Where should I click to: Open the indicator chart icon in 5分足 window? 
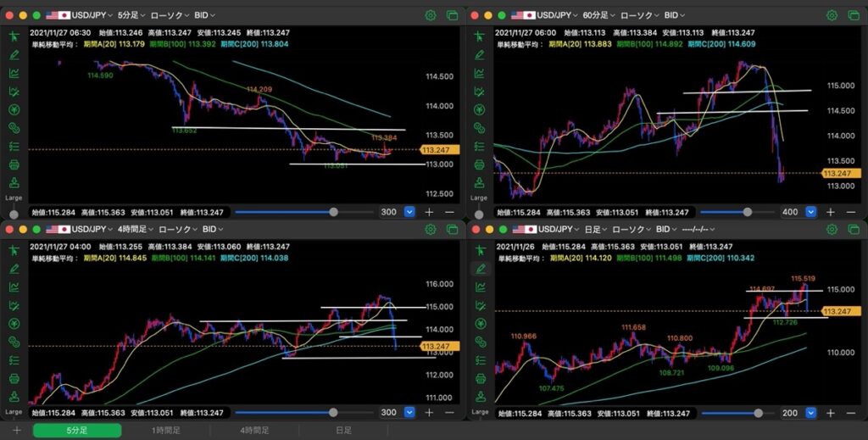[x=14, y=73]
